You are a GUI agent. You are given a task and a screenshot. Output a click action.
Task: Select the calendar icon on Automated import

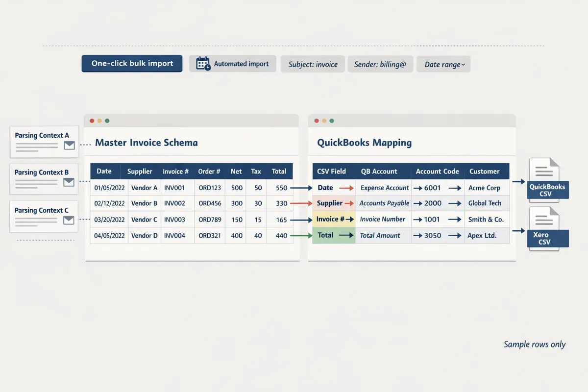point(203,64)
